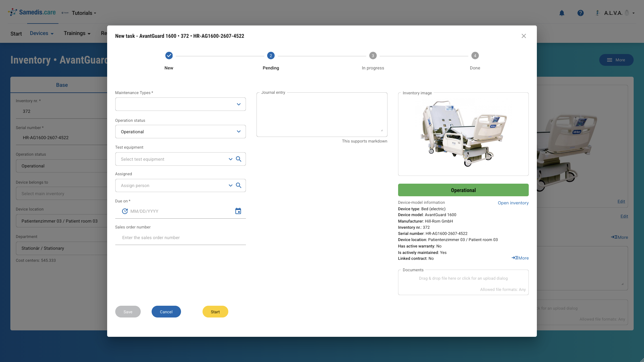Click the recurring clock icon in Due on

coord(125,211)
